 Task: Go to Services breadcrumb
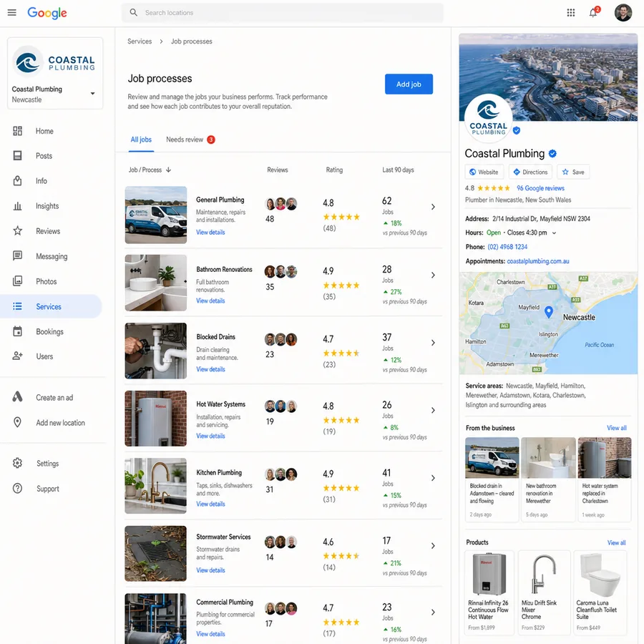tap(140, 42)
